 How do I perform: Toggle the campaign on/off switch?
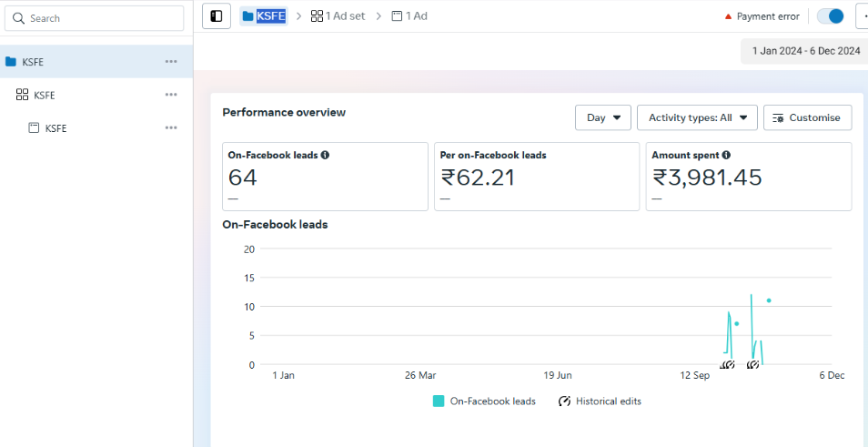(x=830, y=16)
